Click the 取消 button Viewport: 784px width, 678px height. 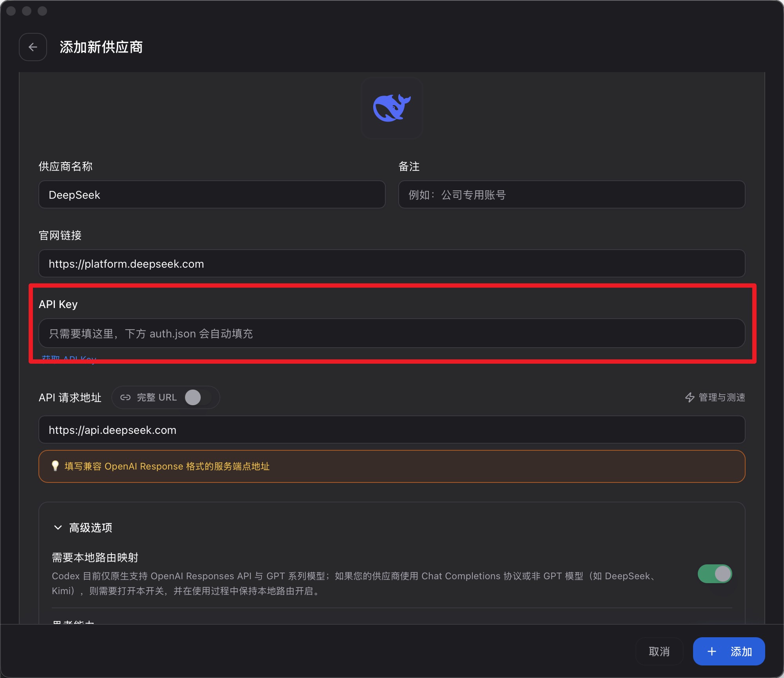tap(659, 651)
